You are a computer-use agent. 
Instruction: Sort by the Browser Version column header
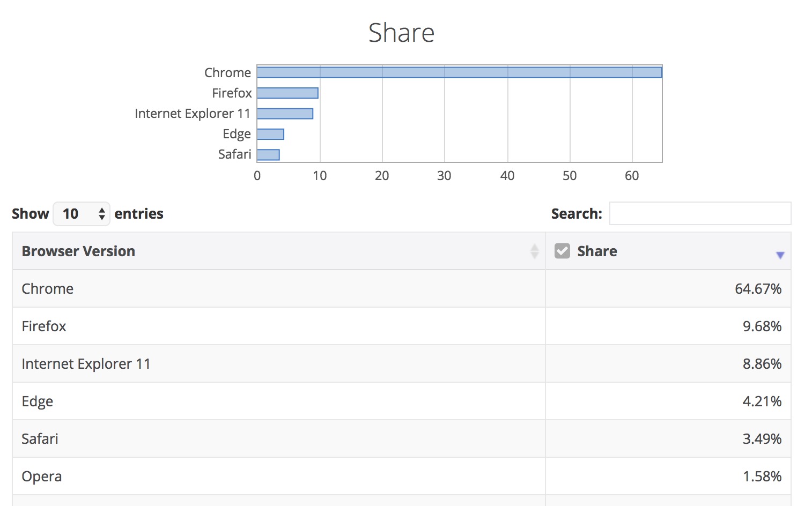tap(78, 251)
